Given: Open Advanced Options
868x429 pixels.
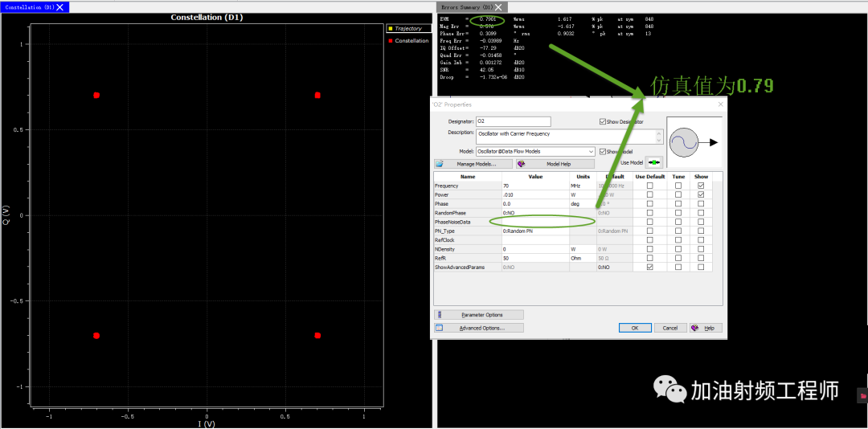Looking at the screenshot, I should tap(479, 328).
